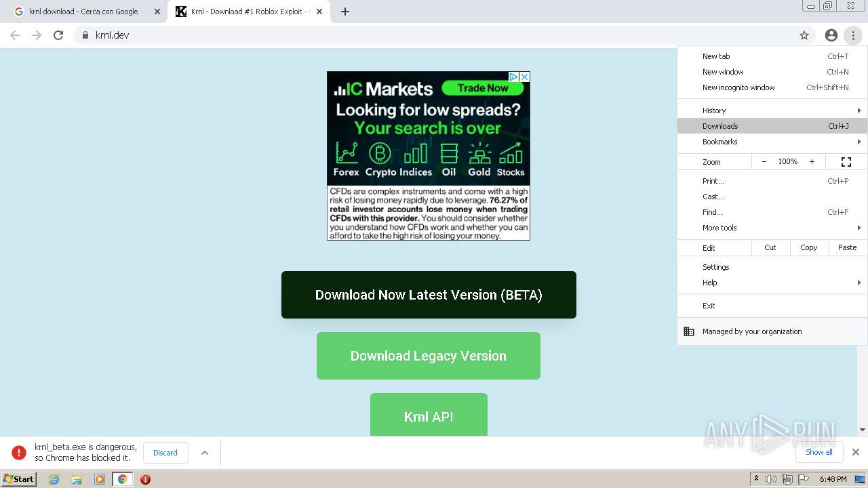868x488 pixels.
Task: Open the AdChoices info icon
Action: coord(514,77)
